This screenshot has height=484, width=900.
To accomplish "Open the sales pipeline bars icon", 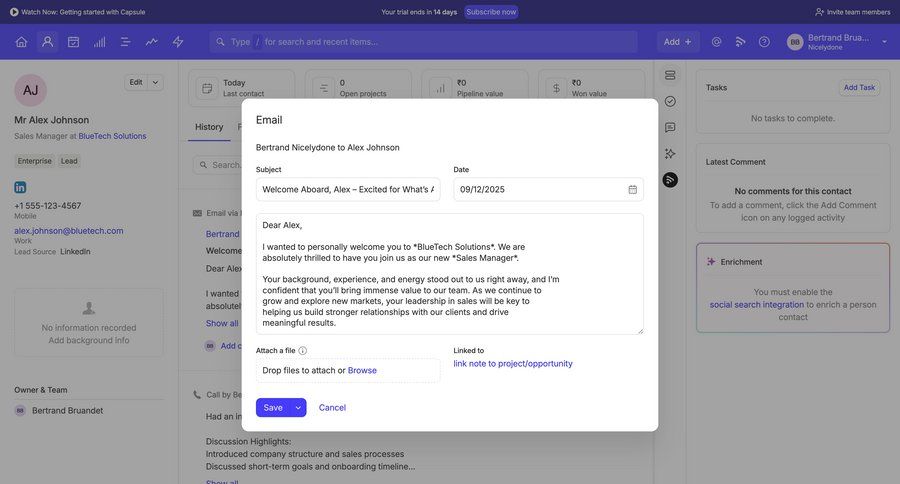I will tap(99, 42).
